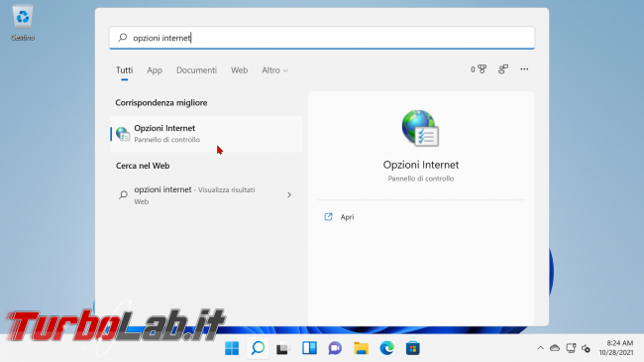The image size is (644, 362).
Task: Click the Opzioni Internet preview title
Action: (x=420, y=165)
